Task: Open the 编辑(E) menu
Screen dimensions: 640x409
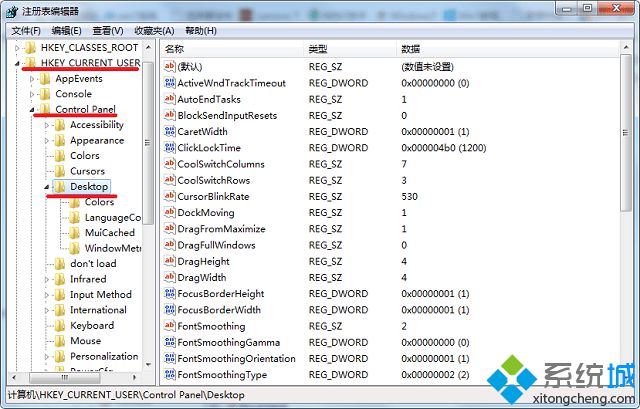Action: point(66,31)
